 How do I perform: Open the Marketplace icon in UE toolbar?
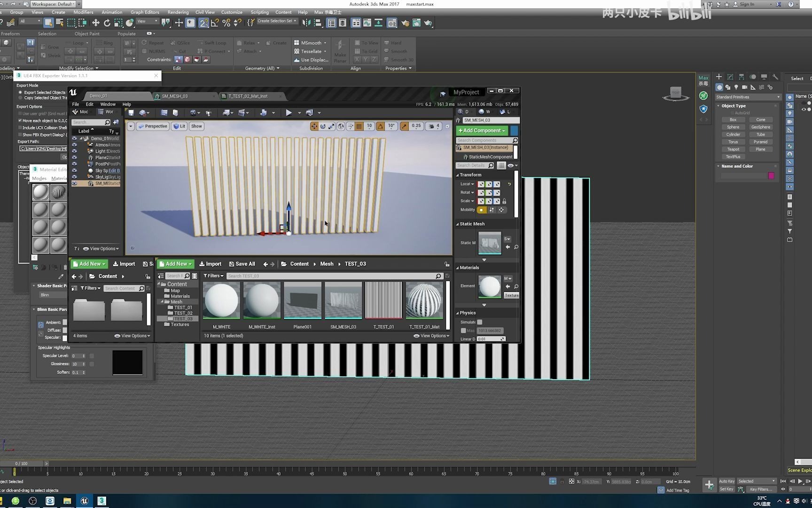pyautogui.click(x=175, y=112)
